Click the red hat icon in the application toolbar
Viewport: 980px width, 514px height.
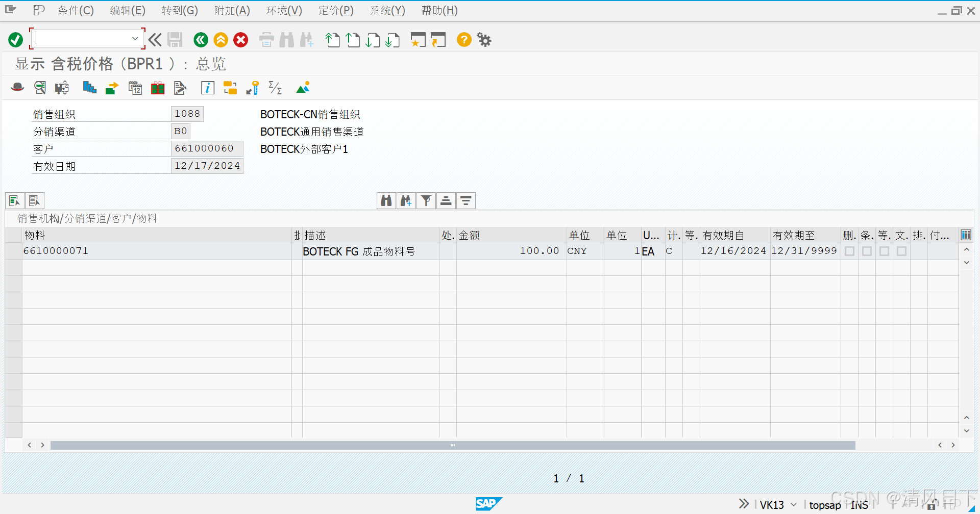tap(17, 88)
